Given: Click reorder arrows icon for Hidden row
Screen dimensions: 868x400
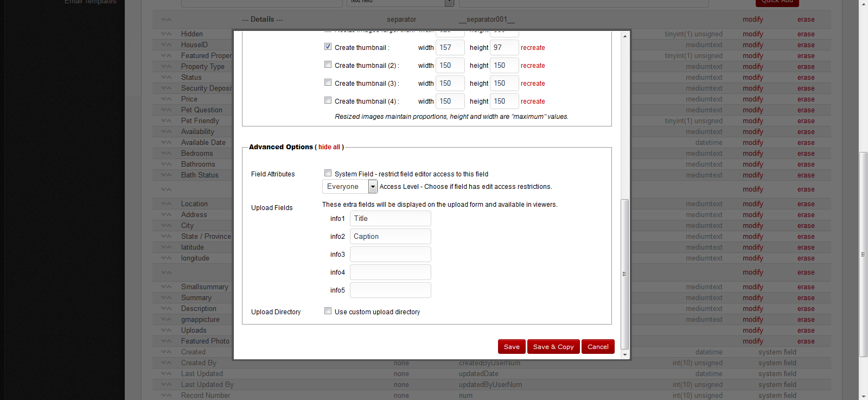Looking at the screenshot, I should click(x=166, y=34).
